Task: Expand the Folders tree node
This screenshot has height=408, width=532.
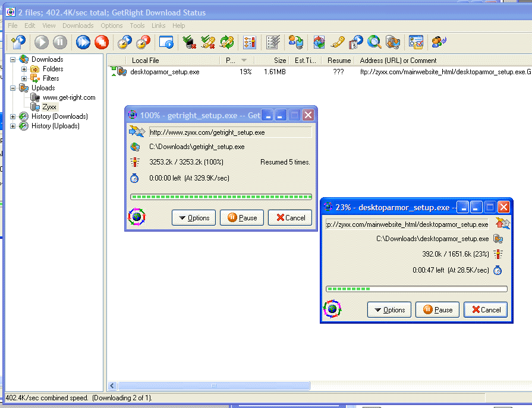Action: pos(24,69)
